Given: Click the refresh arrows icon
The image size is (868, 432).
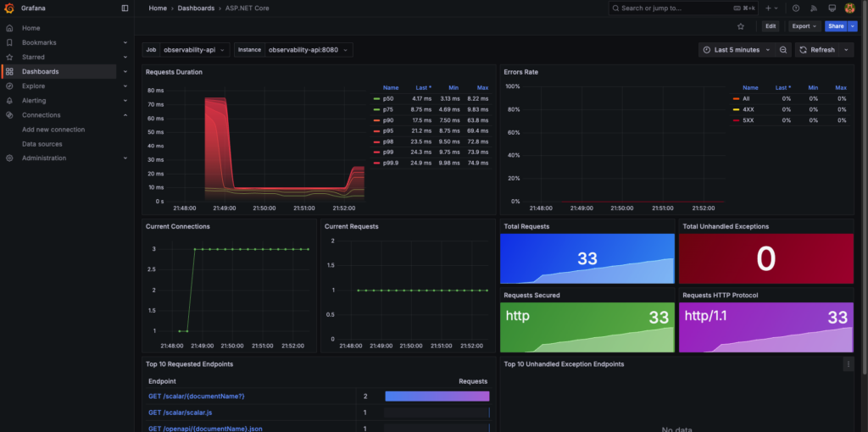Looking at the screenshot, I should [804, 50].
